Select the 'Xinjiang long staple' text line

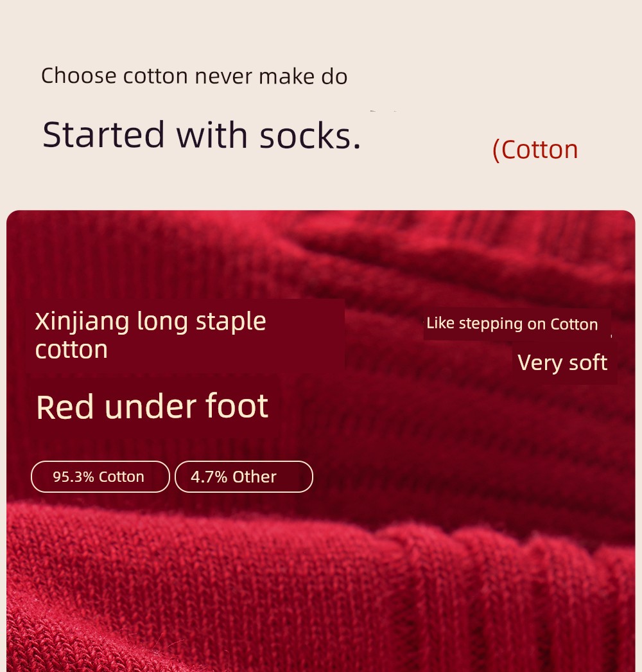coord(150,321)
